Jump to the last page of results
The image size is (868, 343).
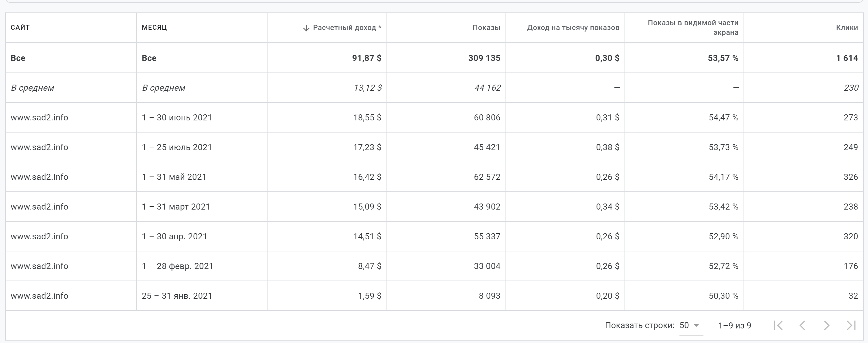[851, 325]
